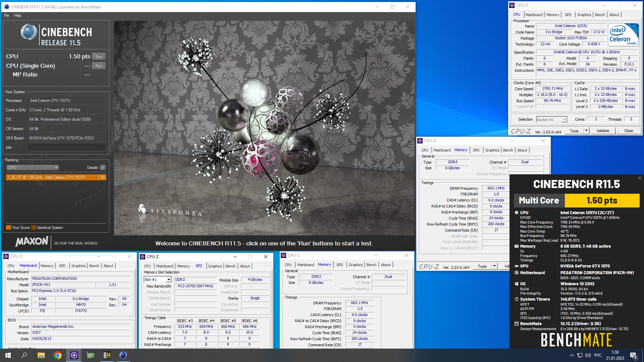Open taskbar search magnifier icon
This screenshot has width=644, height=362.
pyautogui.click(x=24, y=355)
